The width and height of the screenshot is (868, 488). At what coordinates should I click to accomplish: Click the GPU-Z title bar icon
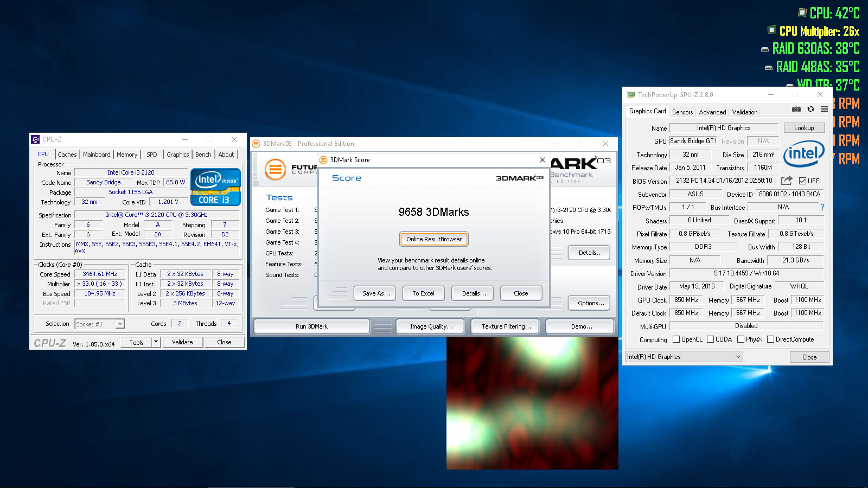point(631,94)
